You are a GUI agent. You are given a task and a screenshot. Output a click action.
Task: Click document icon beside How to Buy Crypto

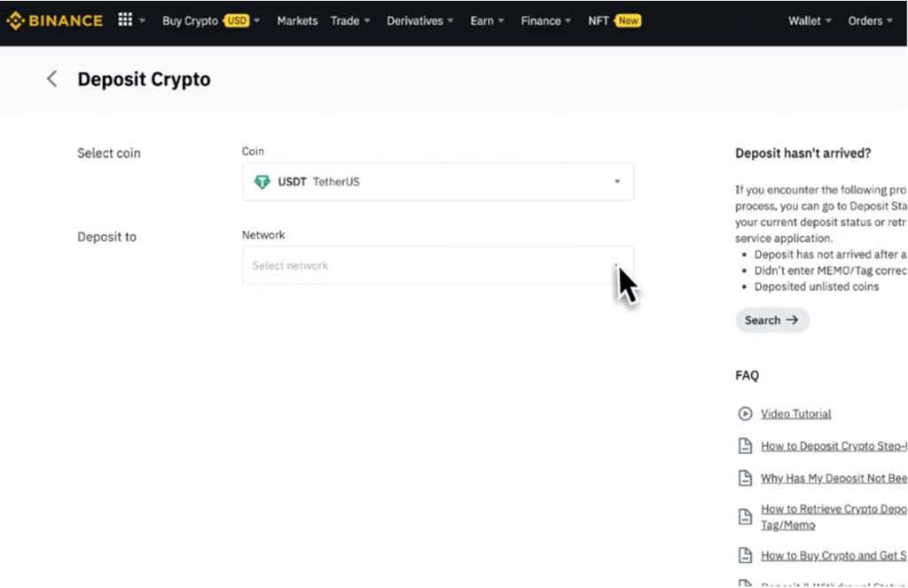pos(745,555)
